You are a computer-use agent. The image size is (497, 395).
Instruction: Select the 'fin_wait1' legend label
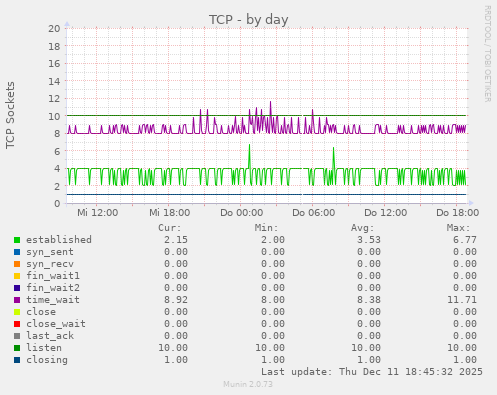[53, 276]
